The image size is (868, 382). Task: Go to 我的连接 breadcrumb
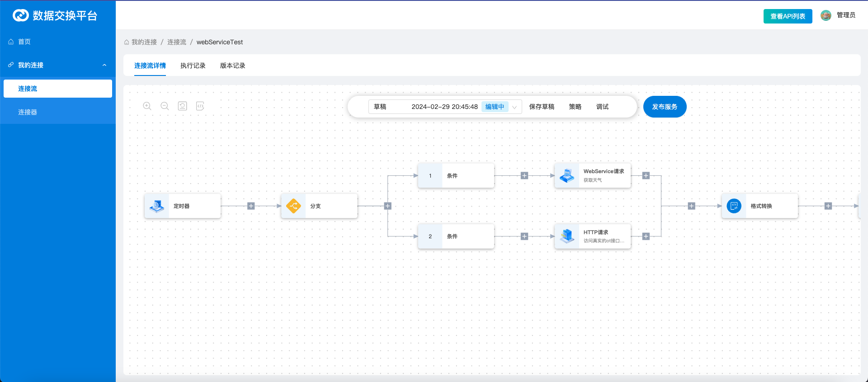pyautogui.click(x=144, y=42)
